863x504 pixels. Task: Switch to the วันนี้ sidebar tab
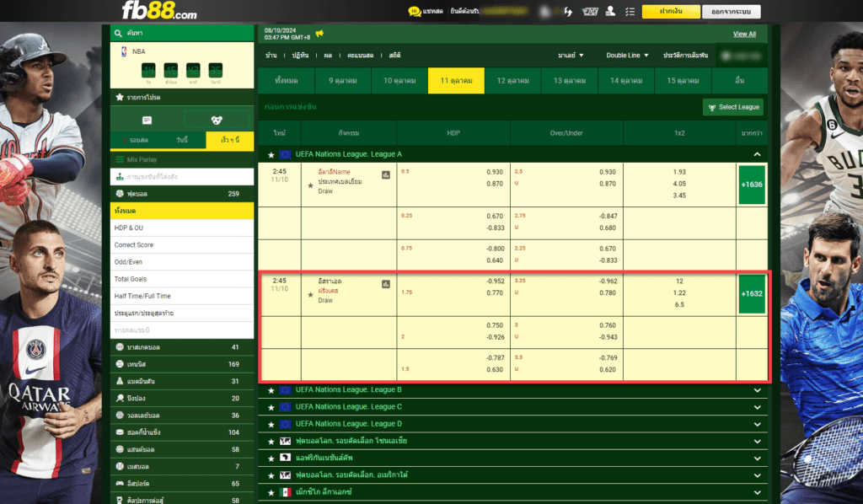(182, 140)
